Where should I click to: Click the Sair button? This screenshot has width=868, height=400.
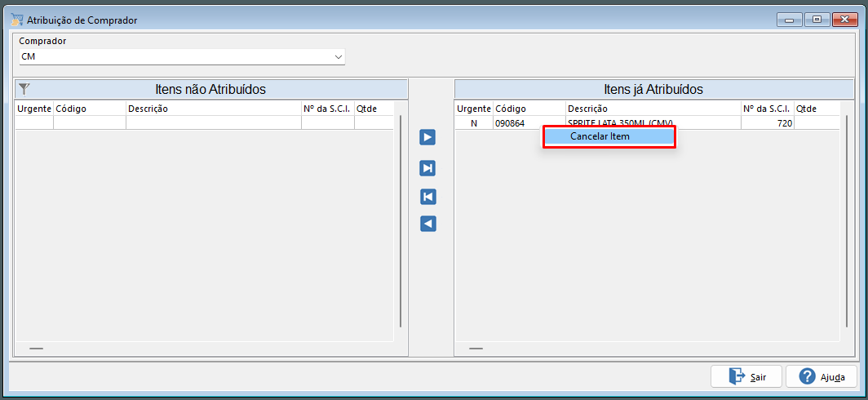746,377
